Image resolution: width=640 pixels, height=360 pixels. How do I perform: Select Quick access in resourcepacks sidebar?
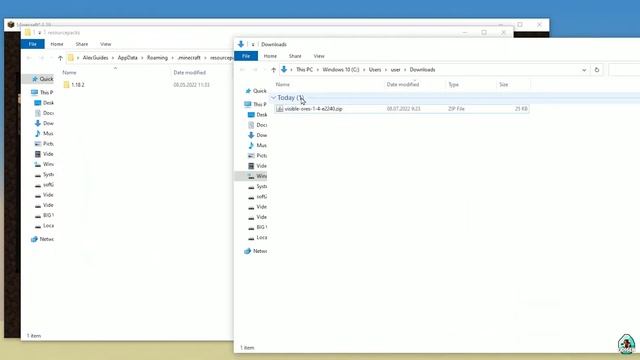(x=43, y=79)
